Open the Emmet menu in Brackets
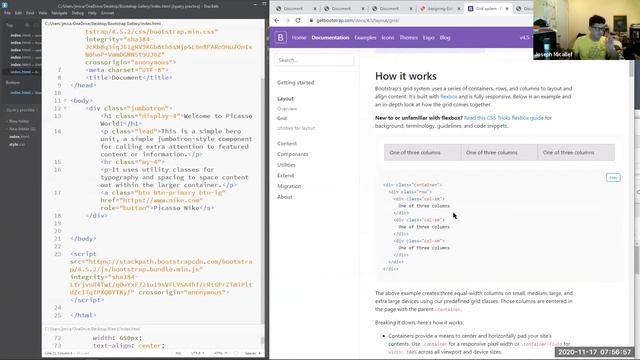 point(107,13)
